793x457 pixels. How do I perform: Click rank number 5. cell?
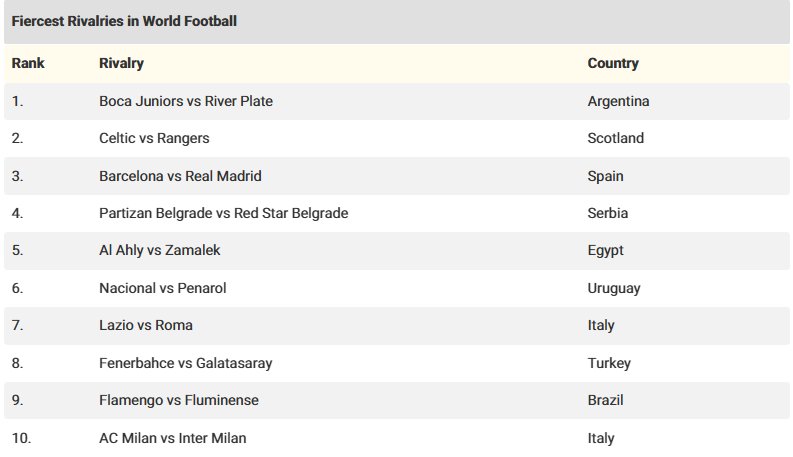pos(17,251)
